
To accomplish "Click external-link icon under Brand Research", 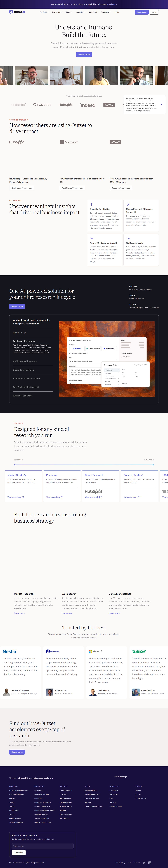I will pyautogui.click(x=101, y=497).
